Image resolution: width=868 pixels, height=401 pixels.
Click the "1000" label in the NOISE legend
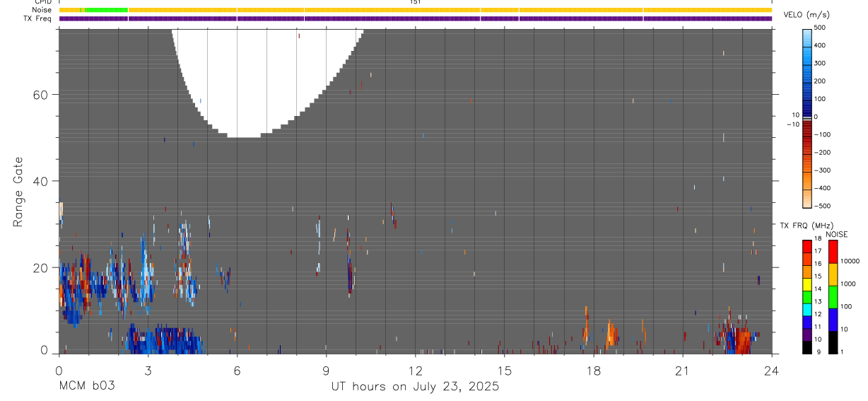point(849,283)
